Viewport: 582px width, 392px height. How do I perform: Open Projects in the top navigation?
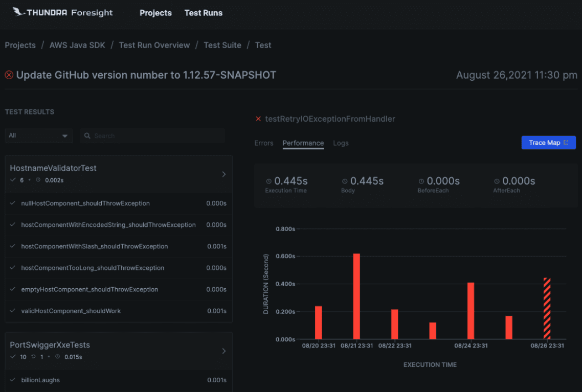coord(155,13)
